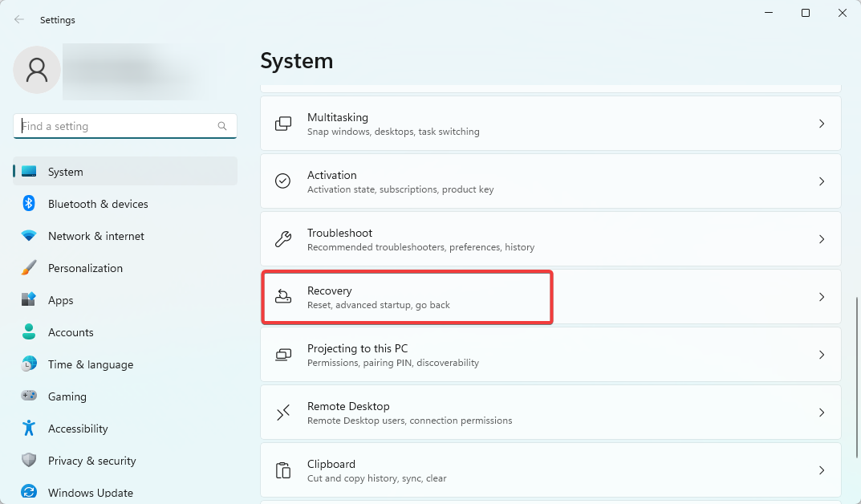Navigate to Accounts settings
Viewport: 861px width, 504px height.
pos(125,332)
